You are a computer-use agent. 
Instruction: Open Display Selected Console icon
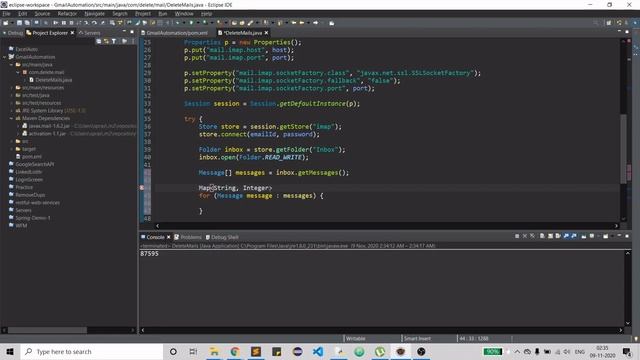(x=592, y=236)
